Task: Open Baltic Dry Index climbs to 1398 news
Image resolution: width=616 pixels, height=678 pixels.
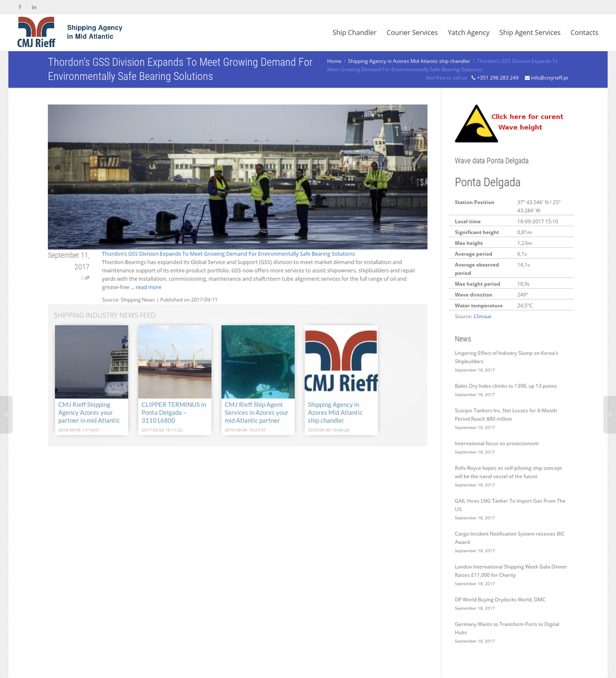Action: [506, 386]
